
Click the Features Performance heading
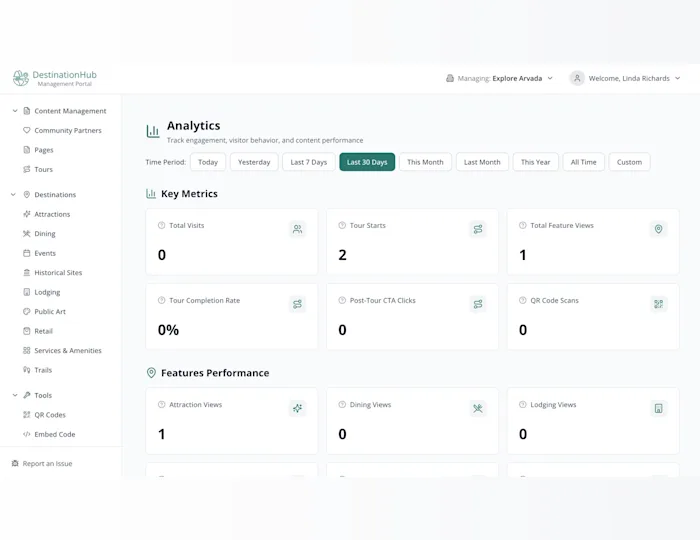[x=215, y=373]
